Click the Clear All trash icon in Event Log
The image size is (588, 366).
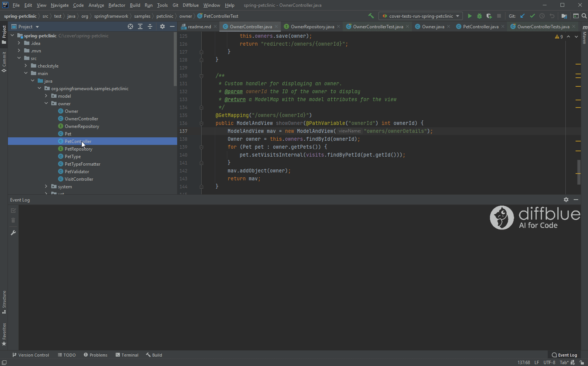pos(13,220)
